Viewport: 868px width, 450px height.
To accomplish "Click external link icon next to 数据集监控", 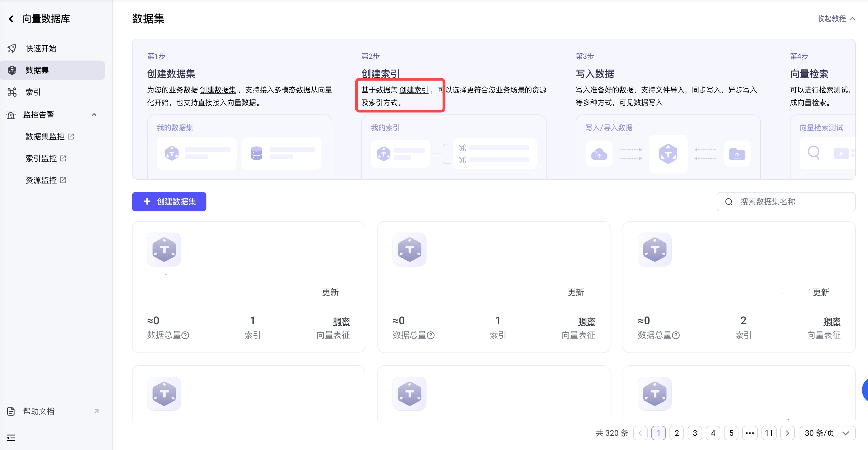I will (71, 137).
